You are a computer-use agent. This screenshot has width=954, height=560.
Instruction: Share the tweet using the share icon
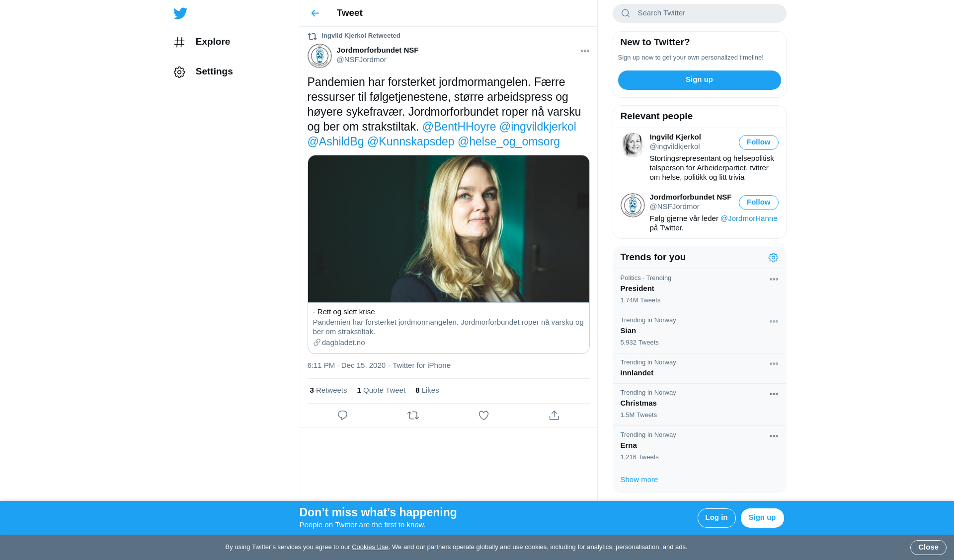coord(554,416)
